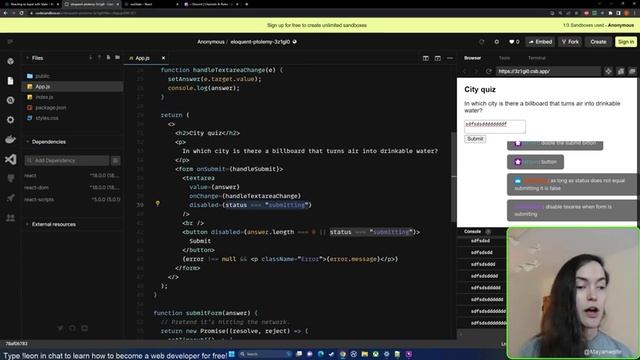Click the refresh sandbox icon in header
The height and width of the screenshot is (360, 640).
pos(482,42)
